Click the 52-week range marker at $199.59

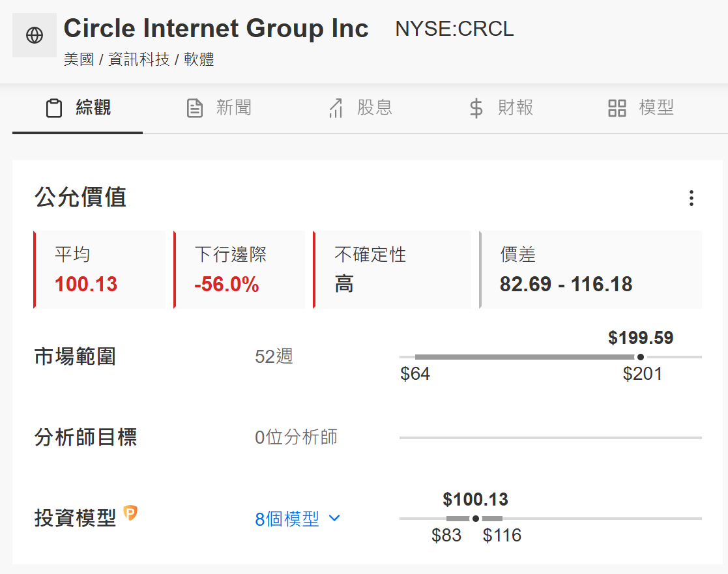click(641, 357)
